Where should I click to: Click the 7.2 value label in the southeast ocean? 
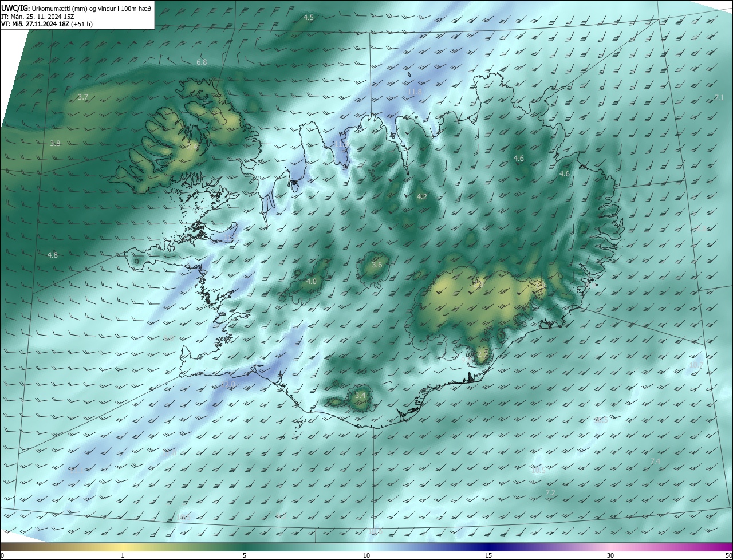click(550, 492)
